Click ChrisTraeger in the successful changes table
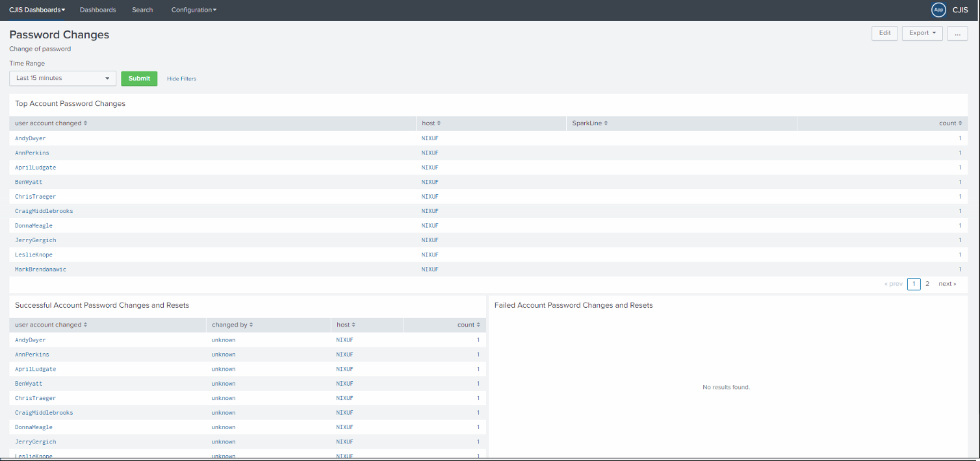 coord(36,398)
